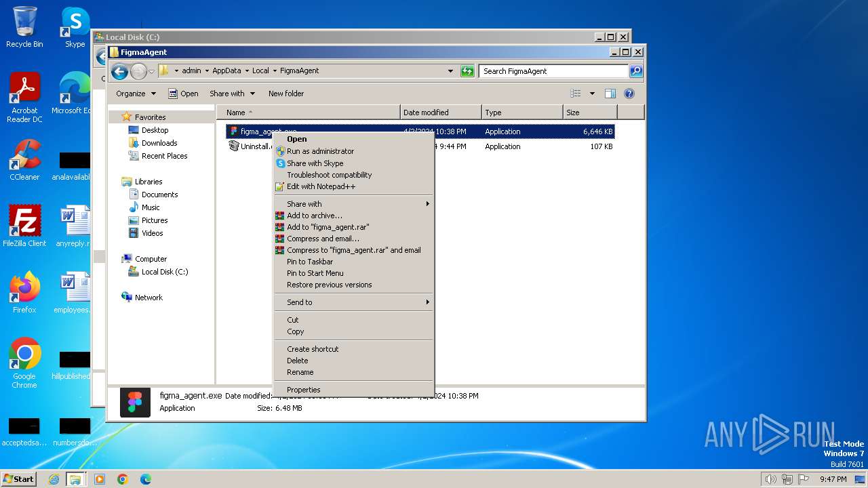Open CCleaner desktop shortcut
This screenshot has width=868, height=488.
(24, 159)
